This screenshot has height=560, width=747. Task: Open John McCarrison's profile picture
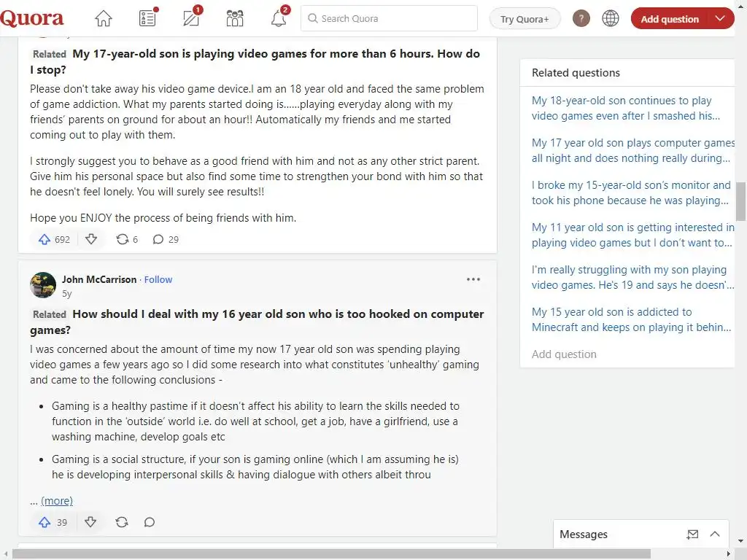[x=43, y=285]
